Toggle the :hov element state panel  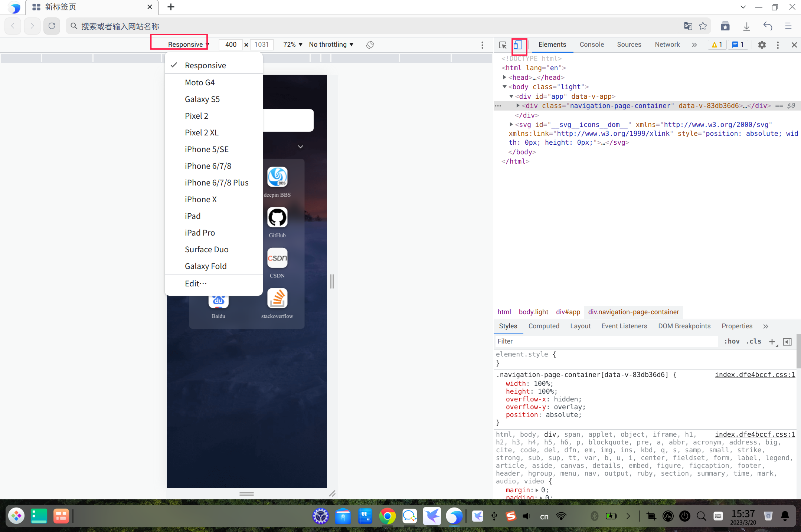[x=732, y=341]
